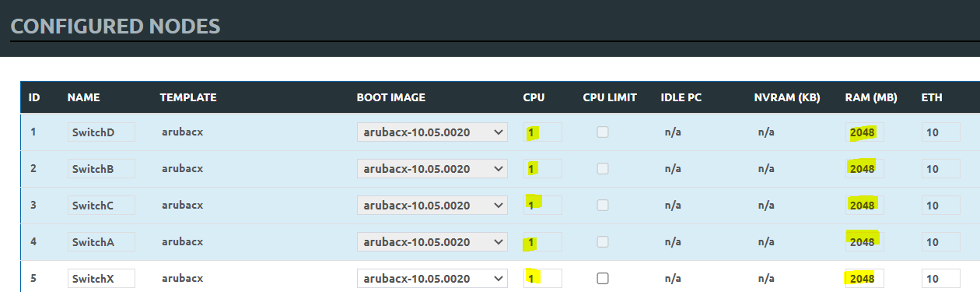Open boot image dropdown for SwitchD
Image resolution: width=980 pixels, height=292 pixels.
coord(432,132)
